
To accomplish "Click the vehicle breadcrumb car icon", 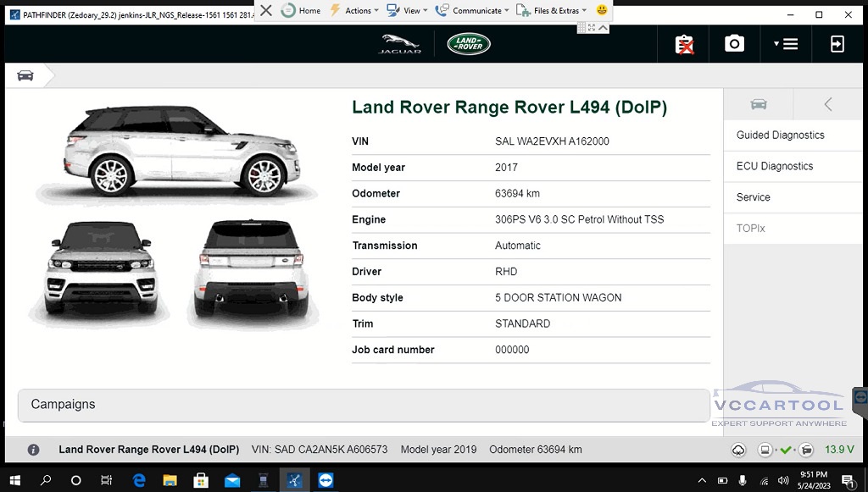I will (25, 75).
